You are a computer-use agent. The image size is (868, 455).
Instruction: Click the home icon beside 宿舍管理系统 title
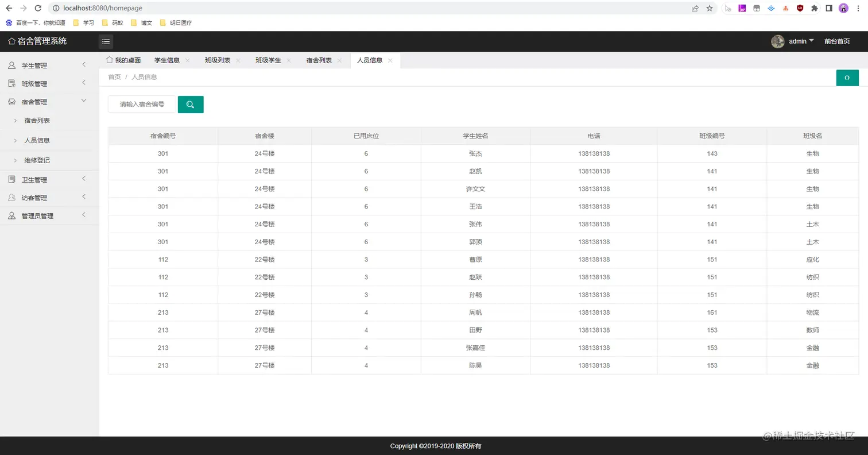click(x=11, y=41)
